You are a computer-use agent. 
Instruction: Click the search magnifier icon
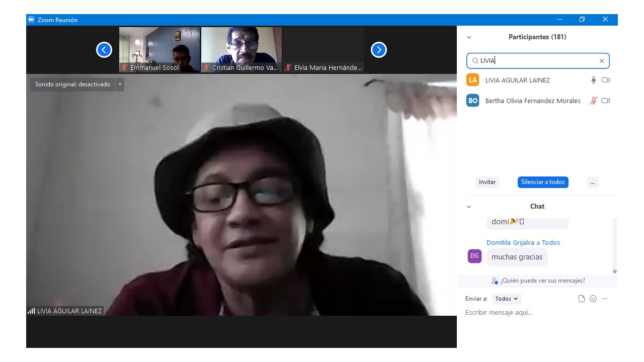475,61
